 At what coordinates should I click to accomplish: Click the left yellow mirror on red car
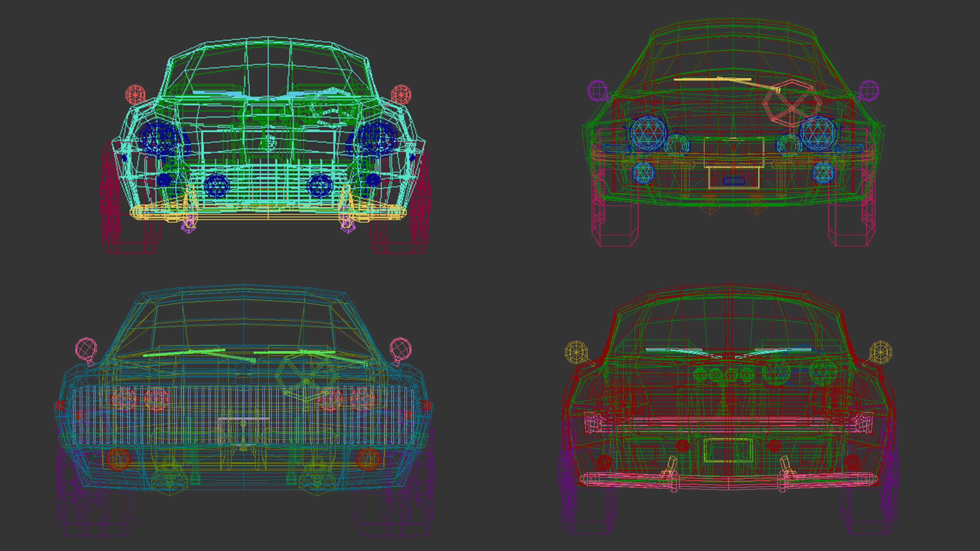tap(577, 352)
